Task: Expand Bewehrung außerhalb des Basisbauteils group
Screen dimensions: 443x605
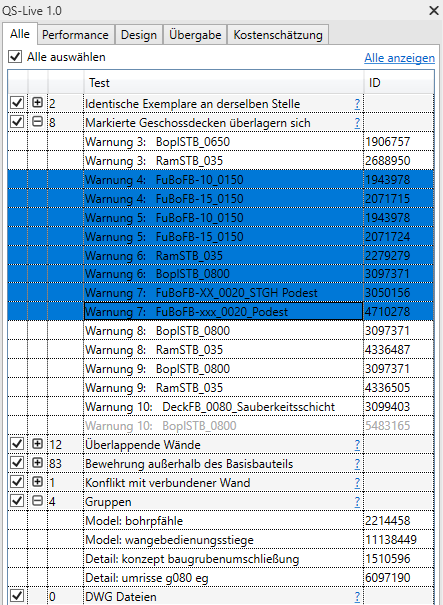Action: click(x=37, y=463)
